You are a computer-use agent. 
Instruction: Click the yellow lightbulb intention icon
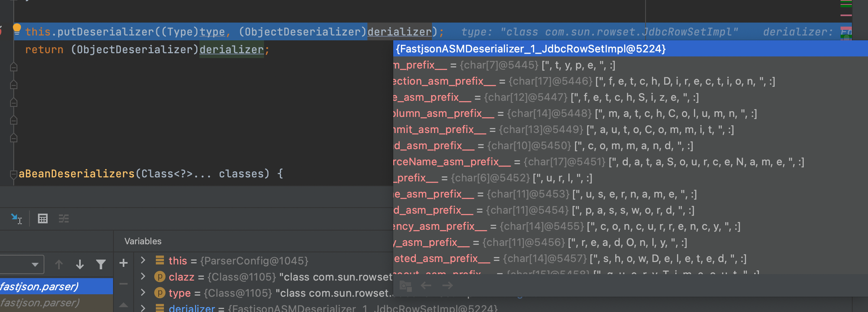point(17,29)
